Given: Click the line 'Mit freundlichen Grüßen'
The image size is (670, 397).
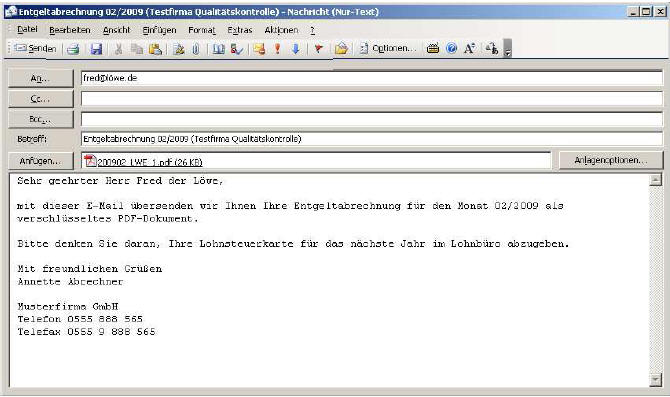Looking at the screenshot, I should pyautogui.click(x=90, y=269).
